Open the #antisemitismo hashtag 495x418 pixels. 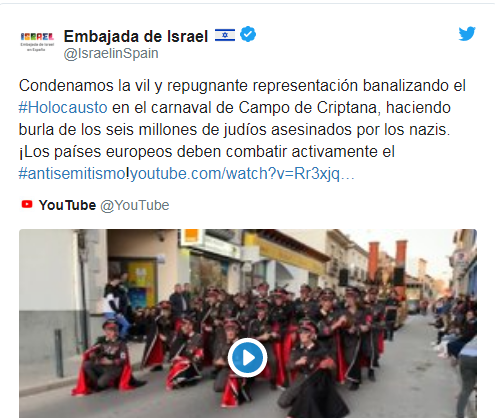[x=72, y=174]
